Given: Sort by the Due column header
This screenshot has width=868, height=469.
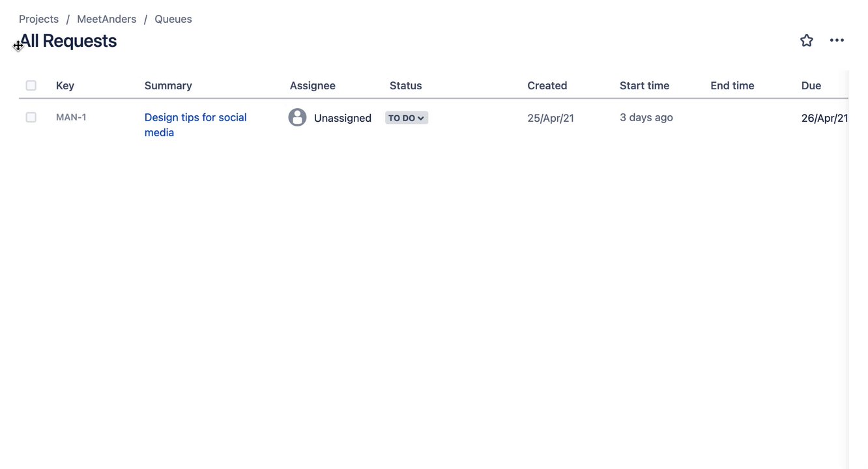Looking at the screenshot, I should [811, 85].
